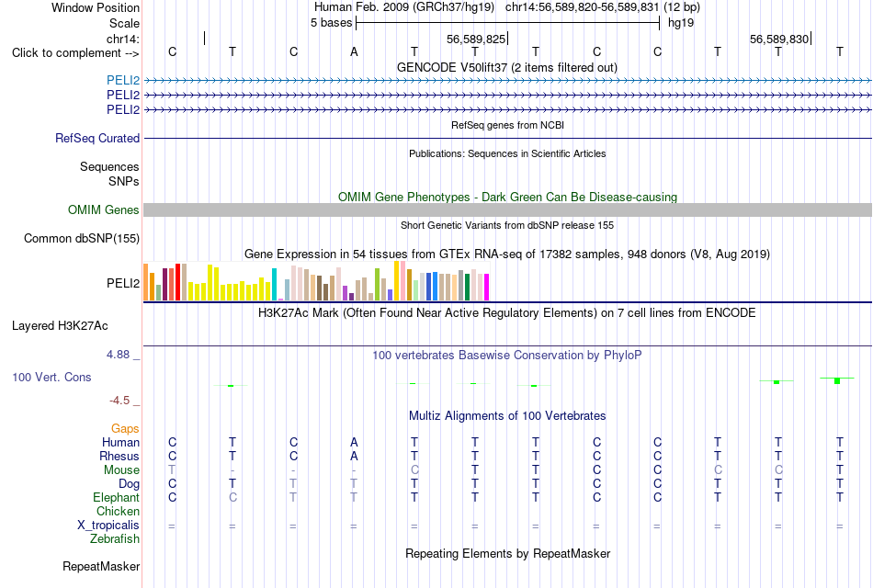Click the orange Gaps row label
This screenshot has width=873, height=588.
pos(125,429)
